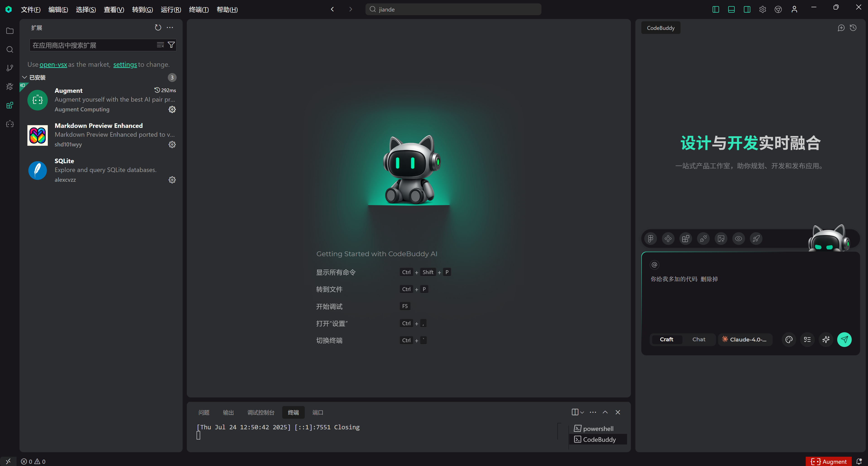Open the Claude-4.0 model selector
This screenshot has height=466, width=868.
(745, 339)
